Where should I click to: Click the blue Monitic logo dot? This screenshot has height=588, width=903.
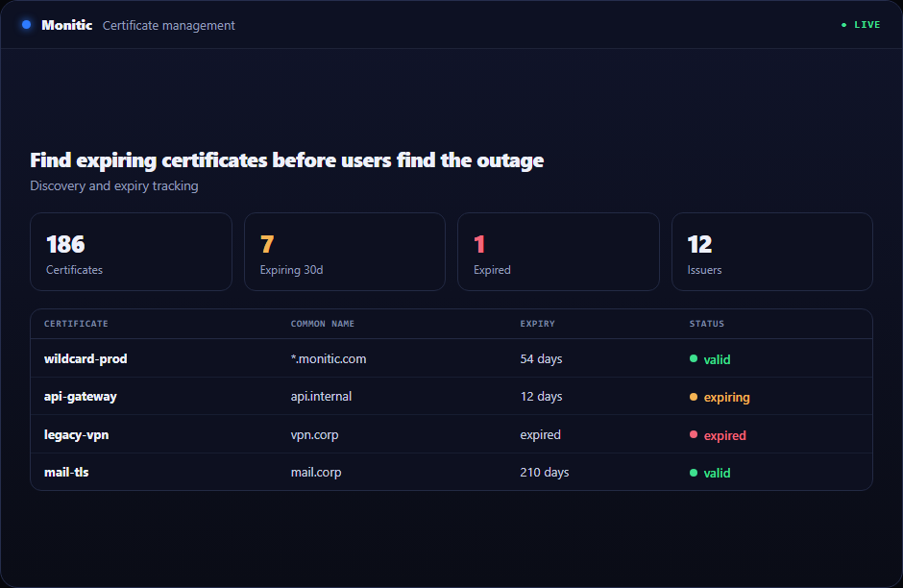(26, 25)
